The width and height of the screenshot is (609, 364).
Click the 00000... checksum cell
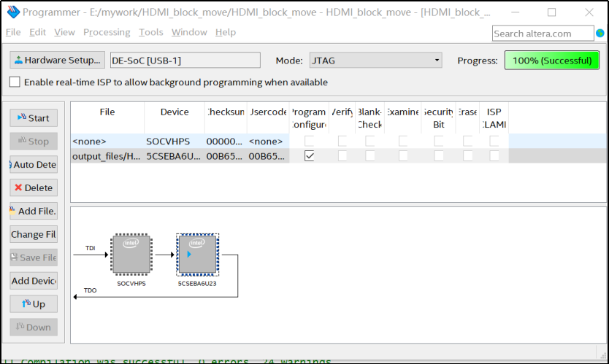coord(226,142)
